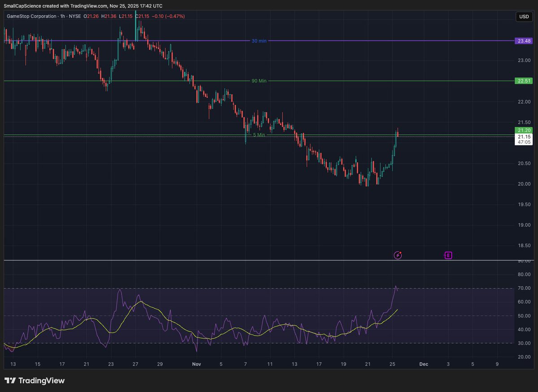Click the high value H21.36
Viewport: 538px width, 392px height.
point(109,16)
